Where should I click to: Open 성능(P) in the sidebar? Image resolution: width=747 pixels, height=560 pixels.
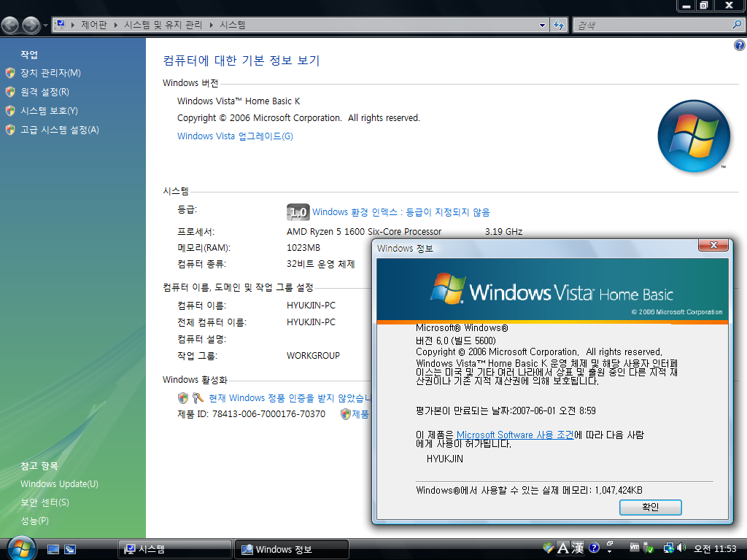(x=34, y=521)
